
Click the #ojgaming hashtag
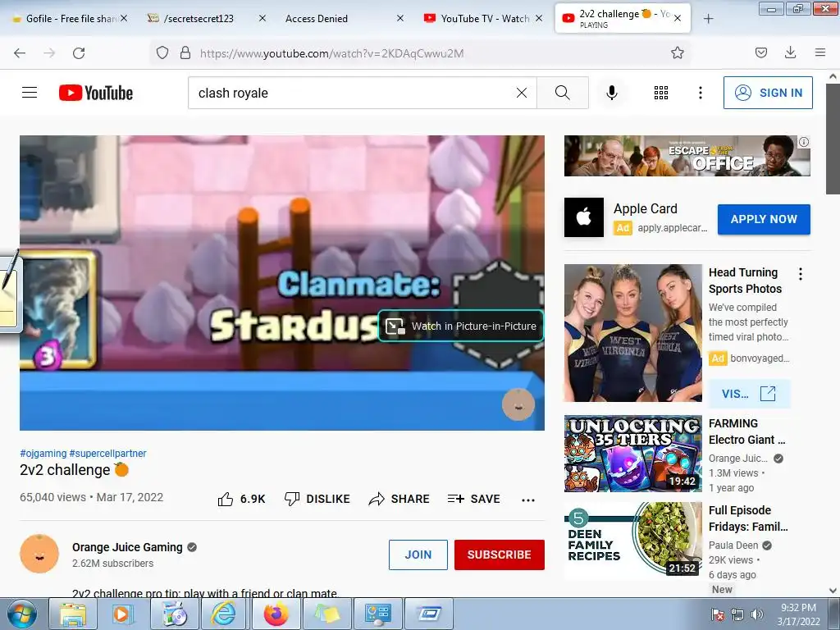click(x=43, y=453)
